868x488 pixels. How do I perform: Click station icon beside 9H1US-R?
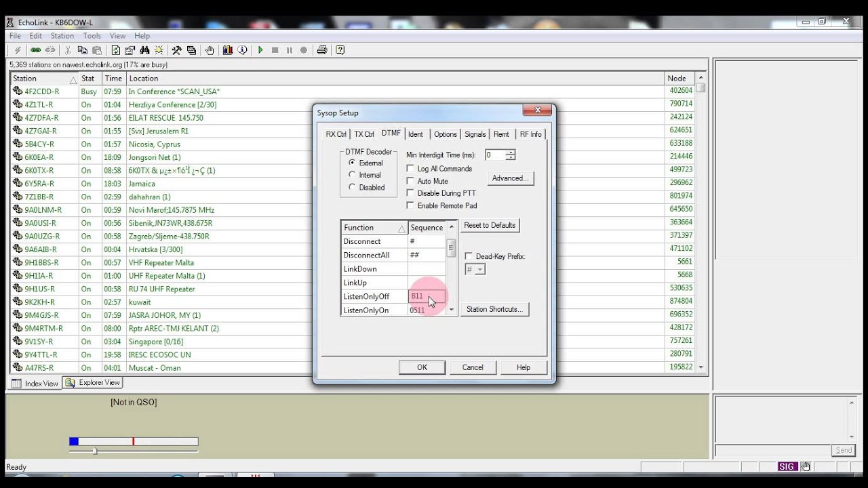[18, 289]
